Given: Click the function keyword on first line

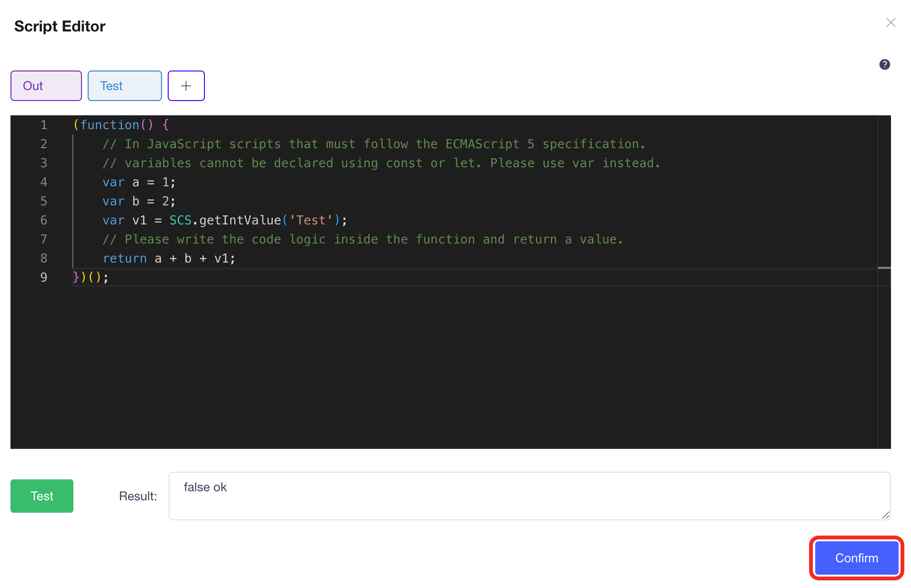Looking at the screenshot, I should pos(110,125).
